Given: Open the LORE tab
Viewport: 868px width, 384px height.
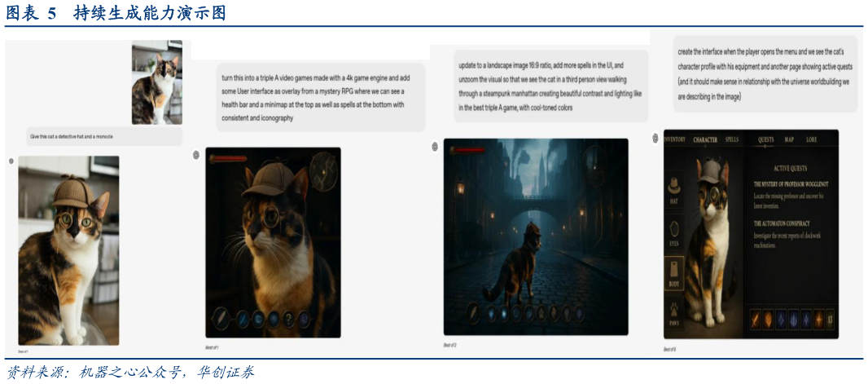Looking at the screenshot, I should click(x=812, y=139).
